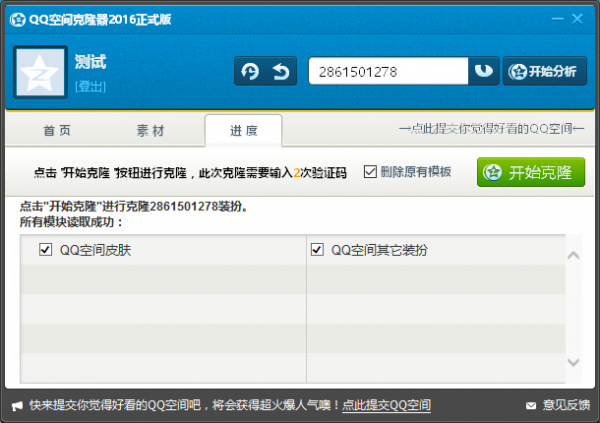Click the QQ number input field 2861501278
This screenshot has width=600, height=423.
pos(388,72)
